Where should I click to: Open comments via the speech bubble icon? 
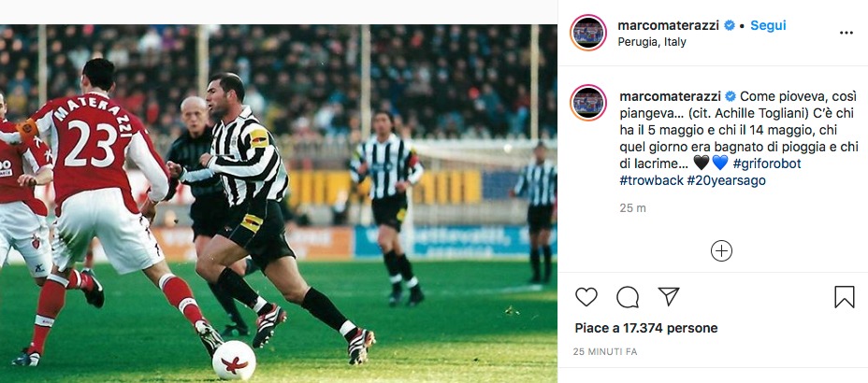coord(628,297)
